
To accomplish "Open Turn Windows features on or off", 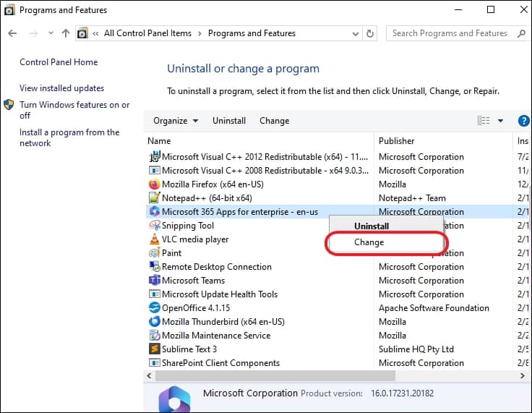I will point(74,110).
